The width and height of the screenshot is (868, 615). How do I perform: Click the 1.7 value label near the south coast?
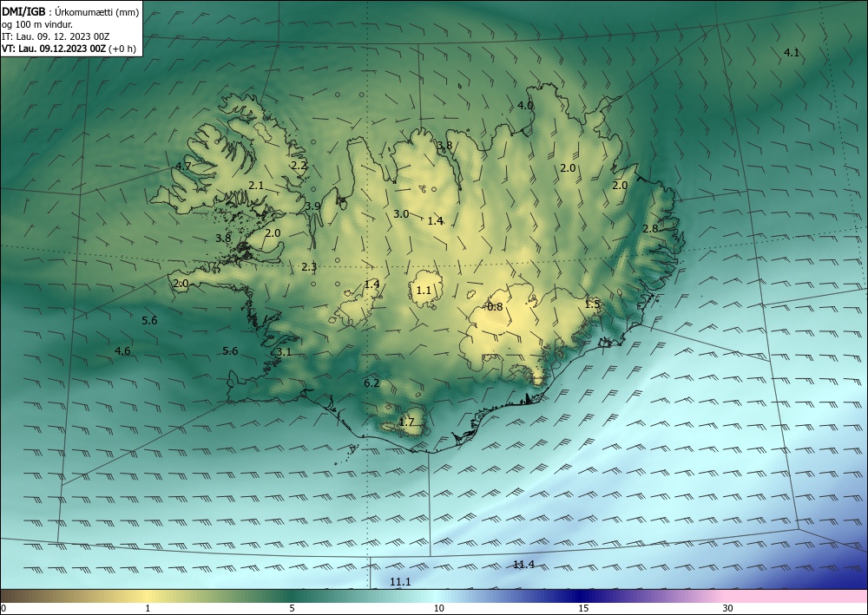point(406,422)
